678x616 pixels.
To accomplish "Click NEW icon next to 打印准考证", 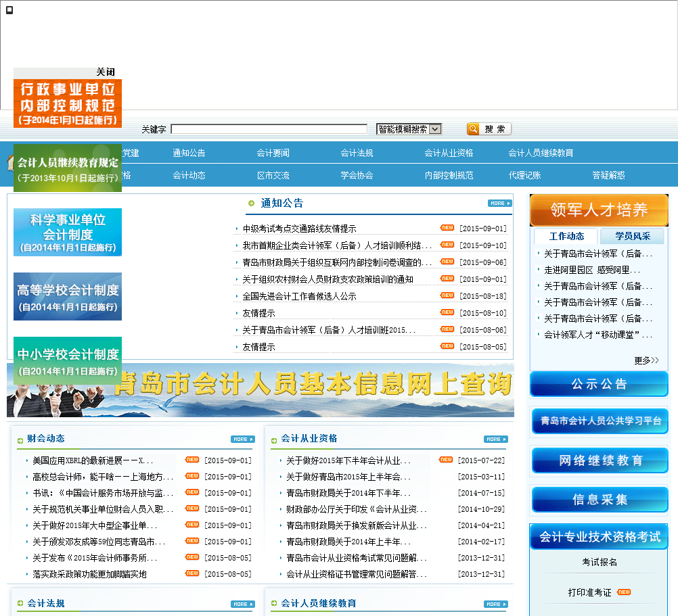I will coord(623,592).
